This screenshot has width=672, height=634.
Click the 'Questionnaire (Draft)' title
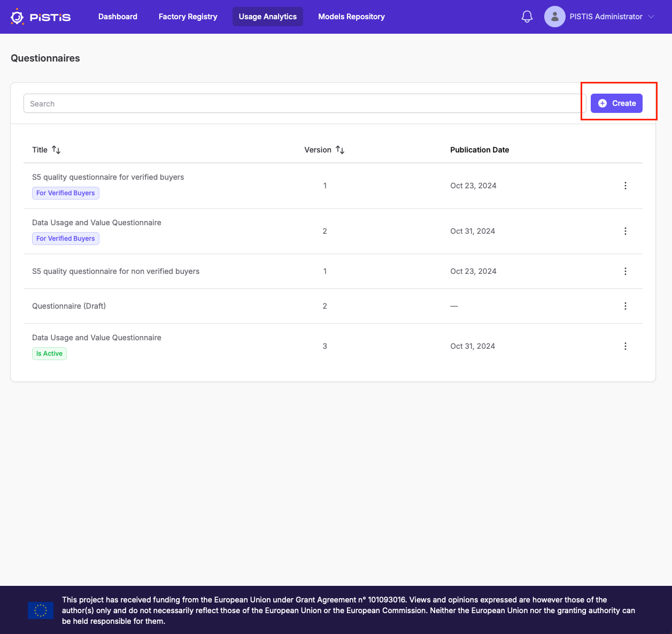[x=69, y=306]
